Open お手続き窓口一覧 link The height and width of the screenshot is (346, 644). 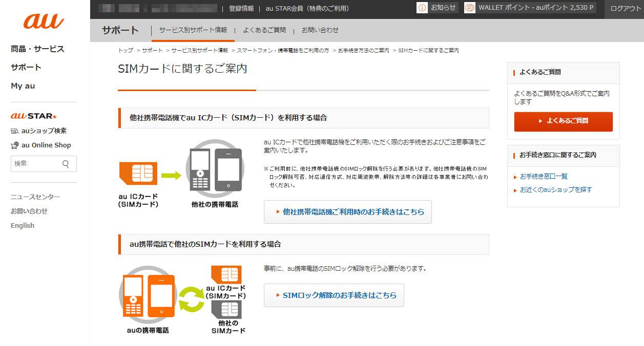click(544, 177)
